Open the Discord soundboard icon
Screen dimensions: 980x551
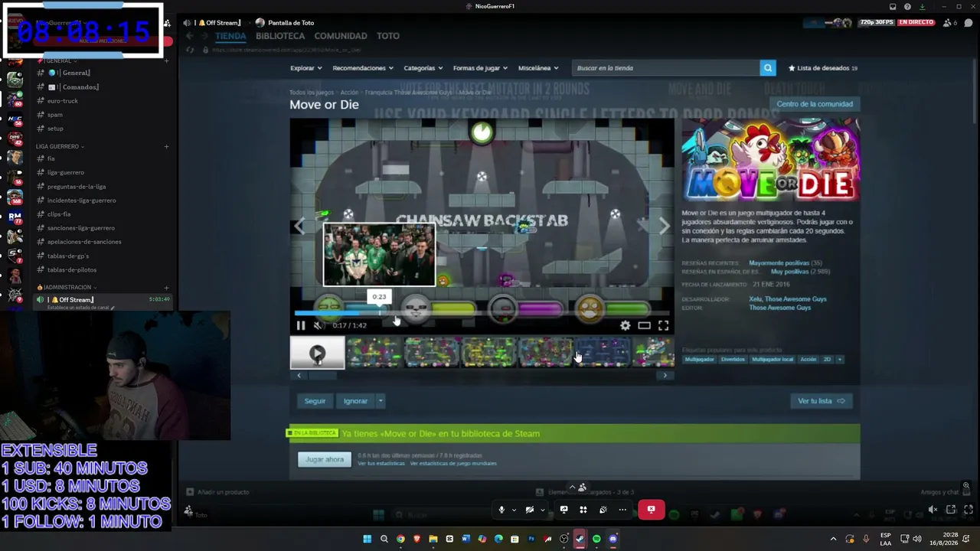[x=603, y=510]
